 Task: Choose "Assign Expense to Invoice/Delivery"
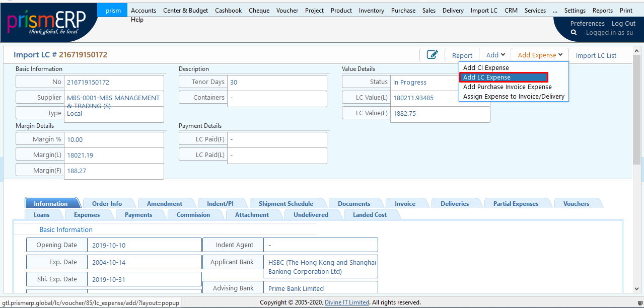pyautogui.click(x=513, y=96)
